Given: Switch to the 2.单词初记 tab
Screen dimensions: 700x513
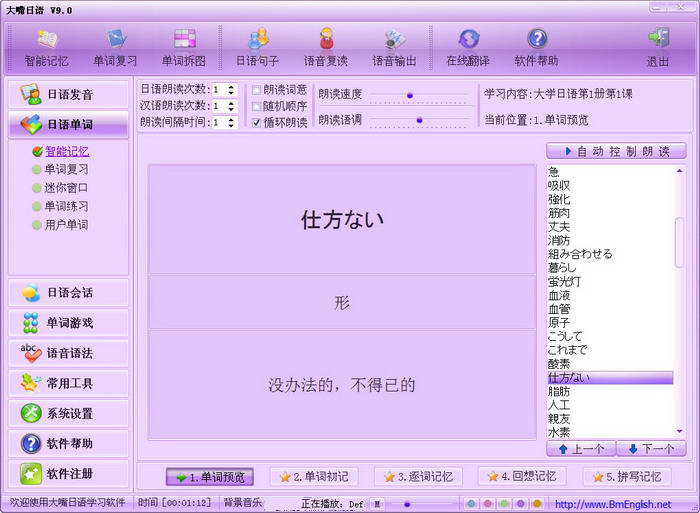Looking at the screenshot, I should tap(314, 477).
